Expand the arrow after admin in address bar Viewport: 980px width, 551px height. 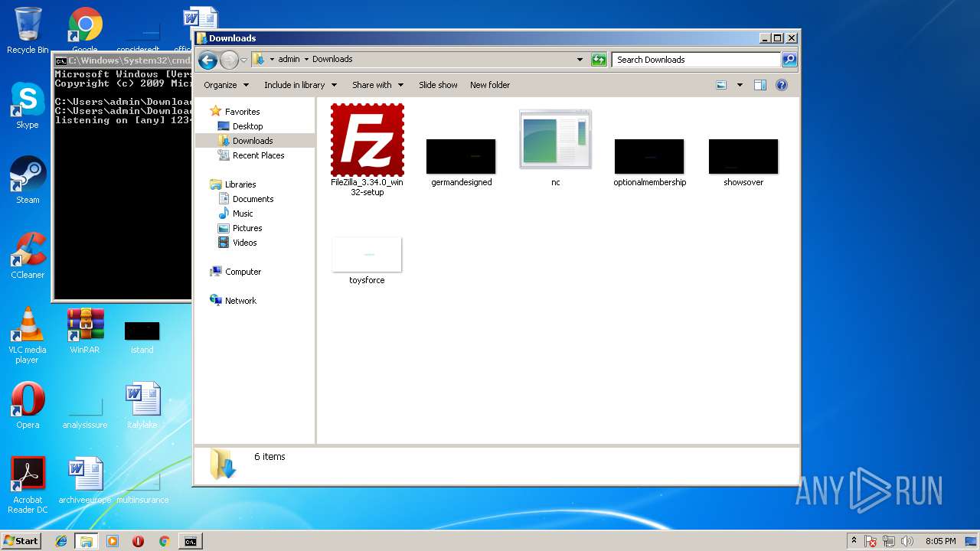pyautogui.click(x=306, y=59)
